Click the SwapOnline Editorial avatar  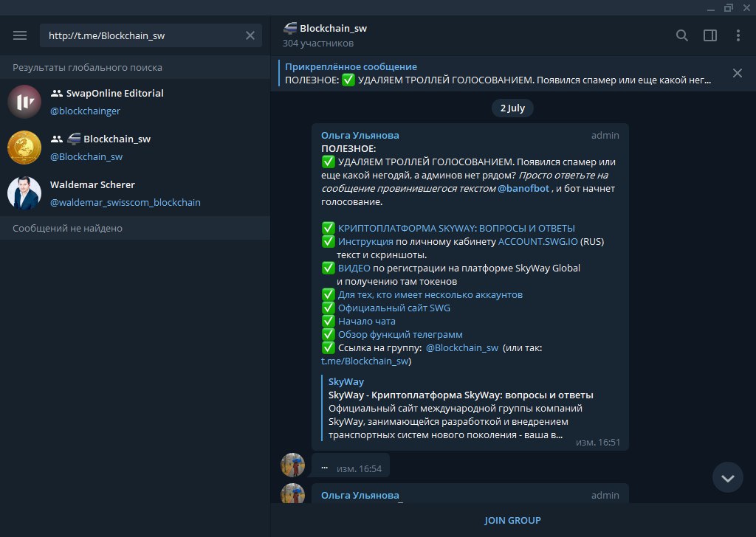24,102
